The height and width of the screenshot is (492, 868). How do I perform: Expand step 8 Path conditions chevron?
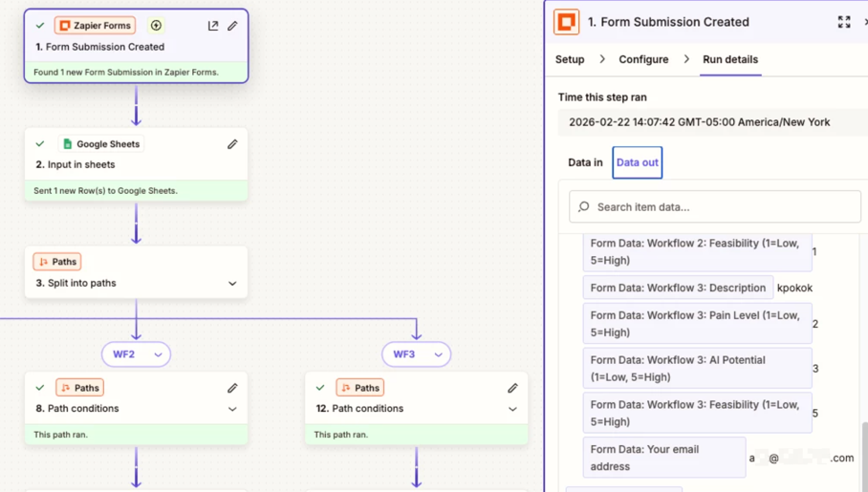coord(232,409)
